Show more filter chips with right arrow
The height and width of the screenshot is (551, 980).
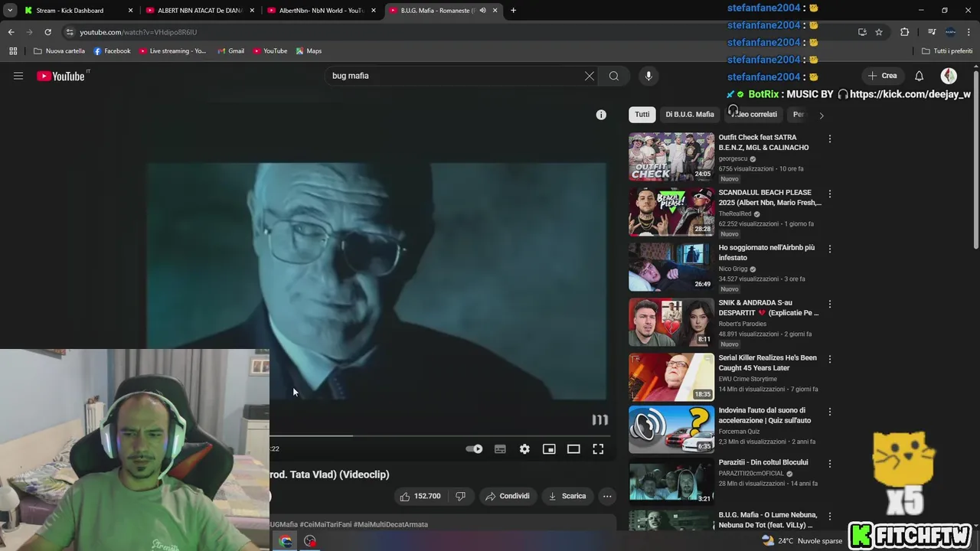(821, 116)
